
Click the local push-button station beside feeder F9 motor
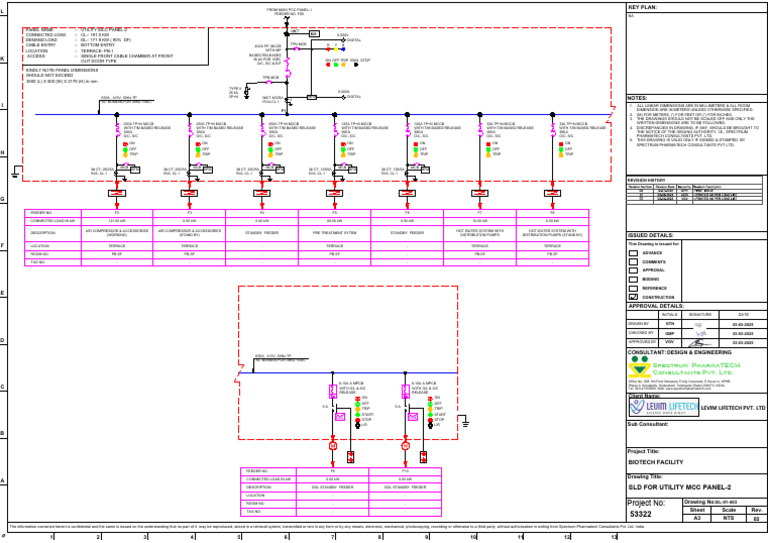(351, 457)
